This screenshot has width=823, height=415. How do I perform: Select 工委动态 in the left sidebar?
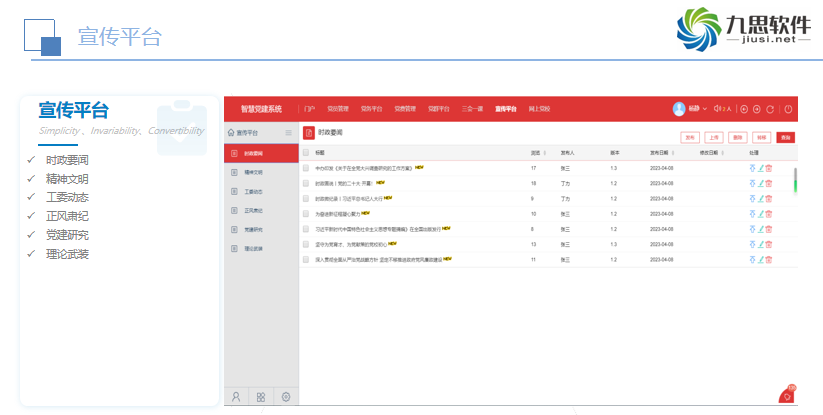(261, 191)
